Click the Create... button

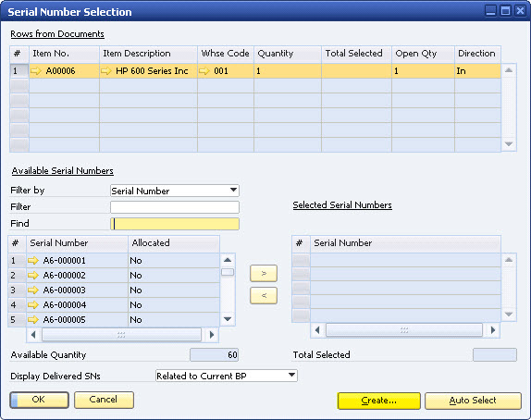pos(379,401)
